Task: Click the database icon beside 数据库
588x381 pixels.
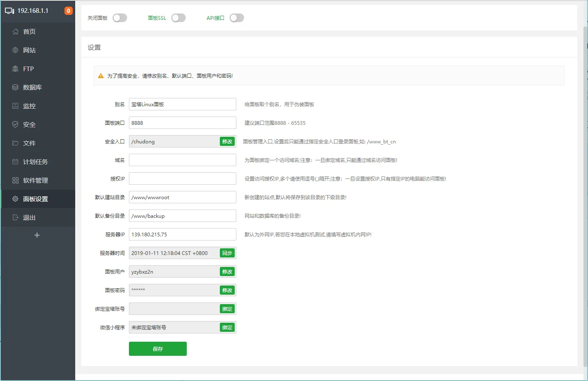Action: pyautogui.click(x=15, y=87)
